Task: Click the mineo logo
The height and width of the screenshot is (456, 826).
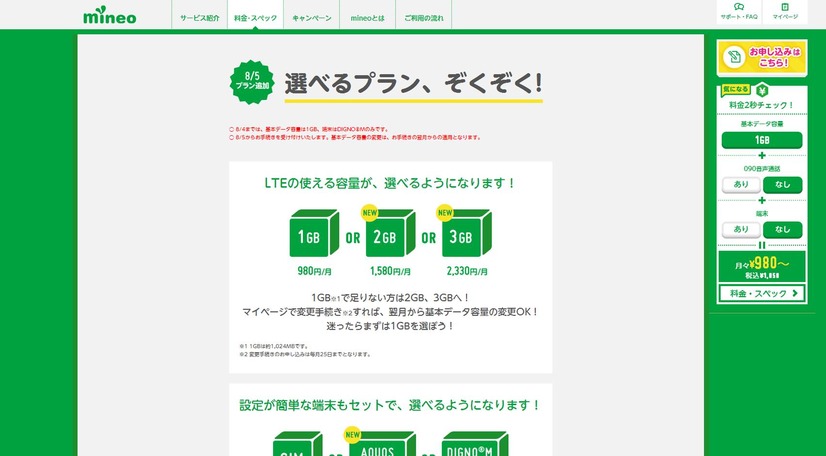Action: point(110,15)
